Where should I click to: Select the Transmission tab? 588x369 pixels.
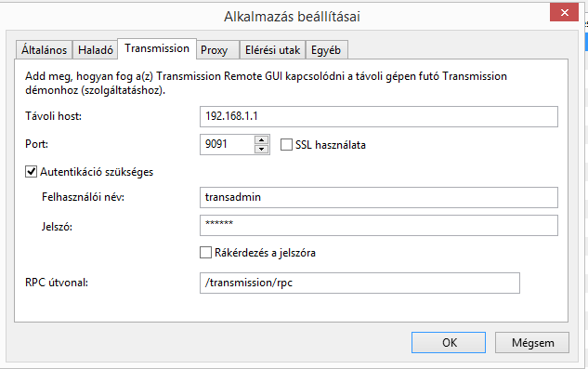(x=157, y=48)
